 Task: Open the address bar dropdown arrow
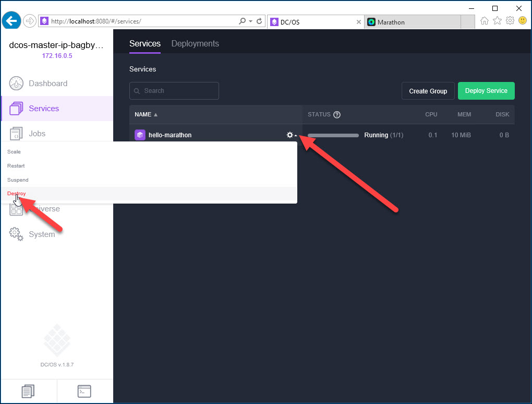250,21
